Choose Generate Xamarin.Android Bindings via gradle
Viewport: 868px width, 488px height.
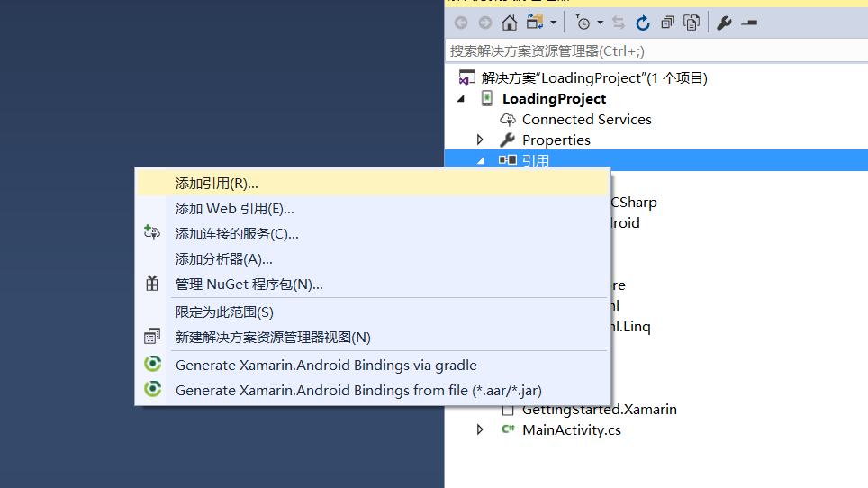[373, 366]
